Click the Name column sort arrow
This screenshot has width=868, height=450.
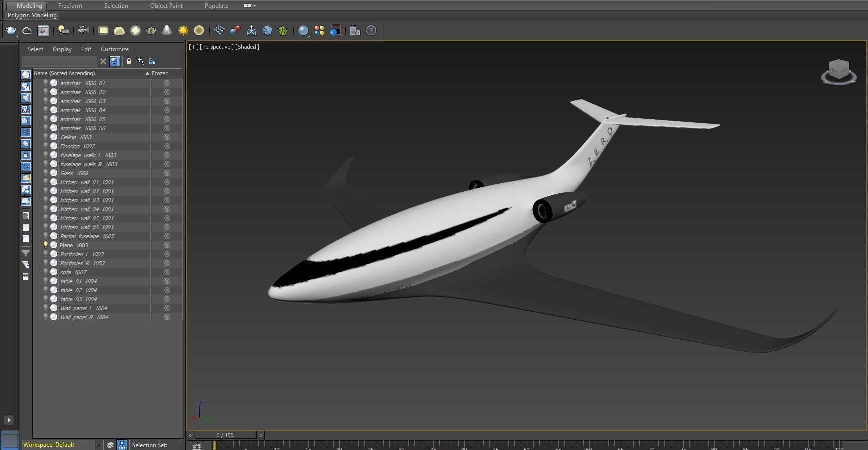click(x=147, y=73)
